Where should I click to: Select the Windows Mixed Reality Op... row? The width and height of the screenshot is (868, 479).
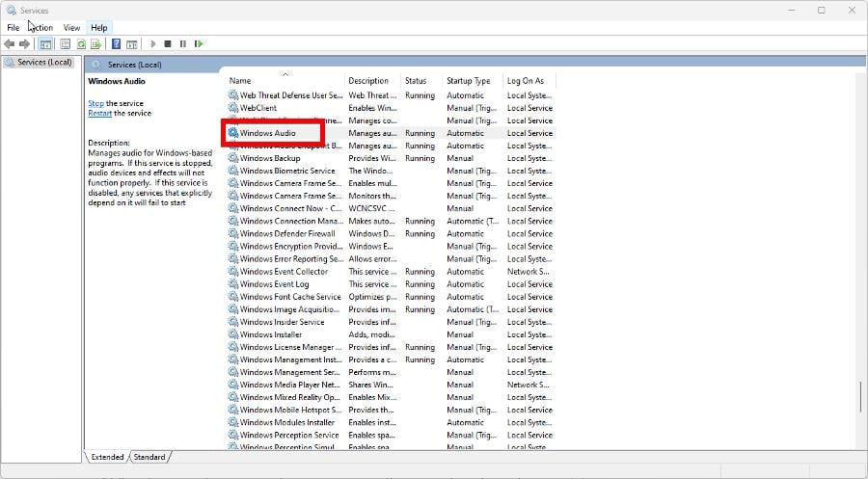pos(391,397)
